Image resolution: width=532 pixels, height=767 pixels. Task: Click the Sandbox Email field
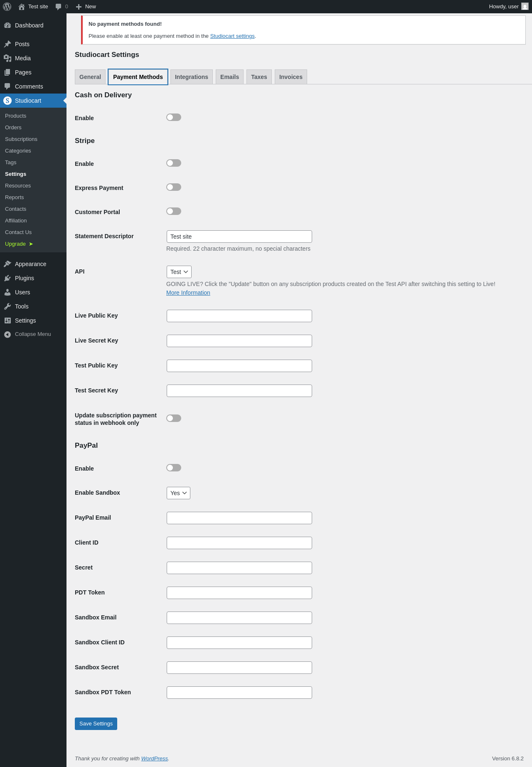point(239,618)
